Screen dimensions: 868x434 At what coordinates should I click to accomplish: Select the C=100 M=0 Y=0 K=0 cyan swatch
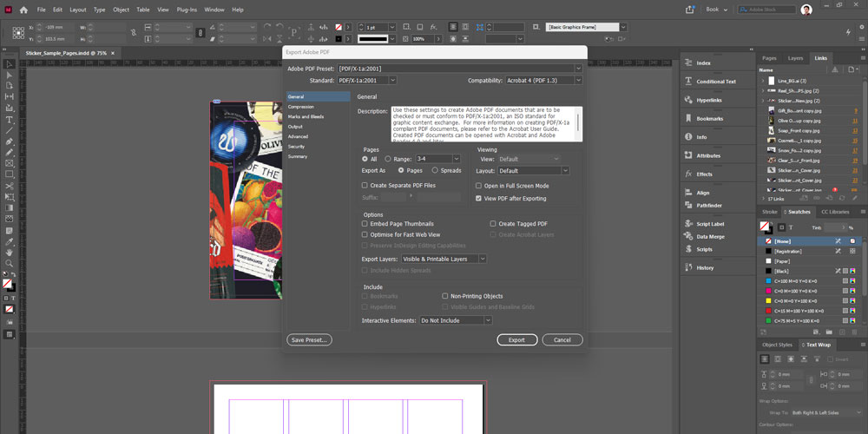tap(811, 281)
